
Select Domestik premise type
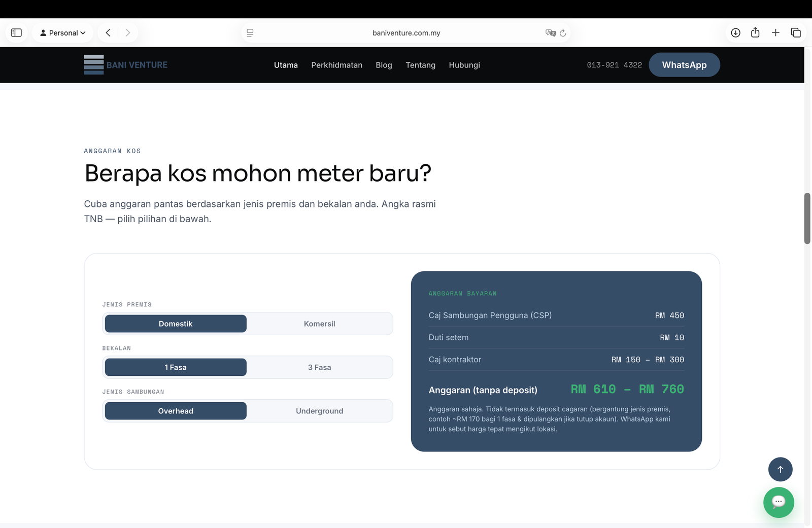[176, 324]
